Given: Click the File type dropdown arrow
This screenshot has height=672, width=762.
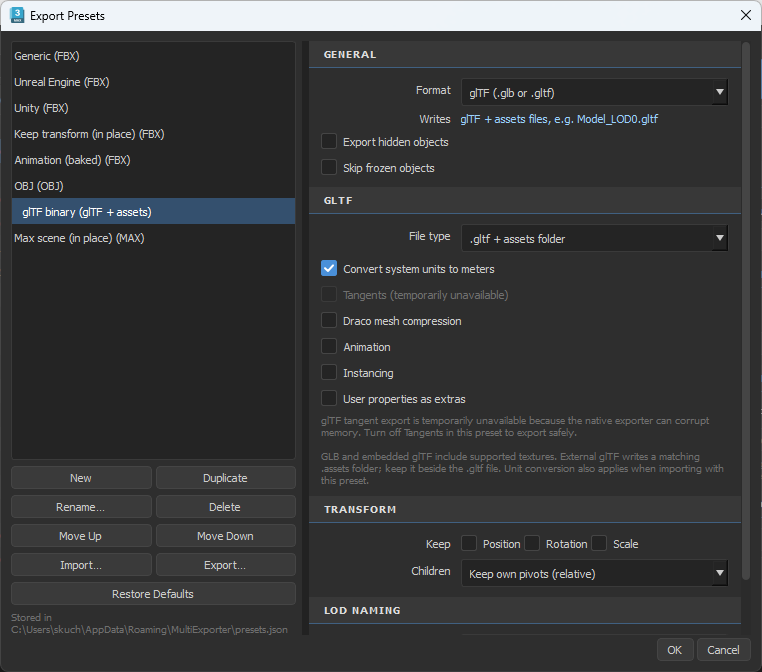Looking at the screenshot, I should click(x=720, y=238).
